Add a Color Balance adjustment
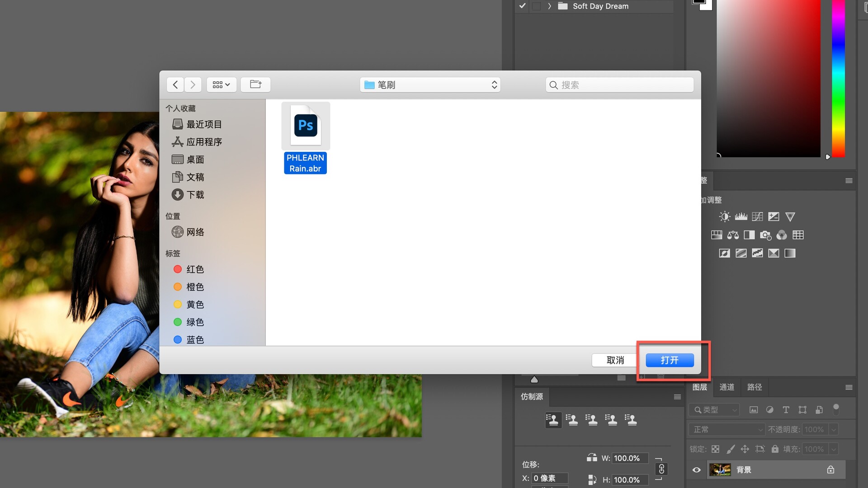The image size is (868, 488). (x=733, y=235)
